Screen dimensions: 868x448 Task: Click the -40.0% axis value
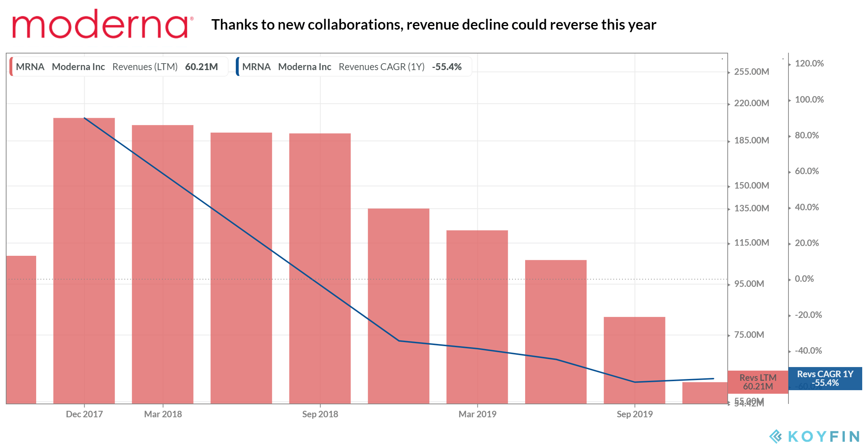(x=808, y=350)
